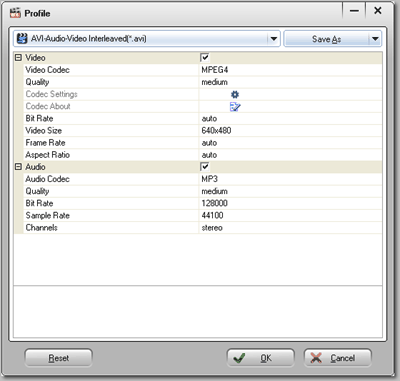
Task: Select the MP3 audio codec value
Action: (209, 179)
